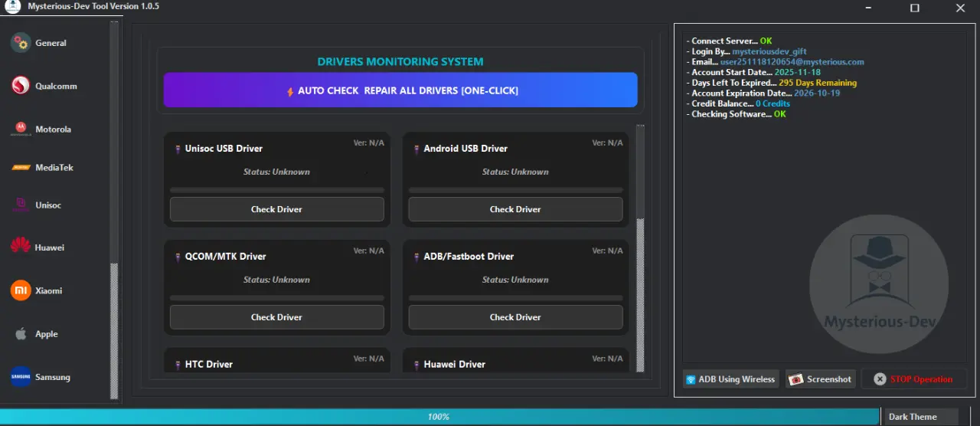Check Driver for ADB/Fastboot Driver
The width and height of the screenshot is (980, 426).
[x=515, y=317]
